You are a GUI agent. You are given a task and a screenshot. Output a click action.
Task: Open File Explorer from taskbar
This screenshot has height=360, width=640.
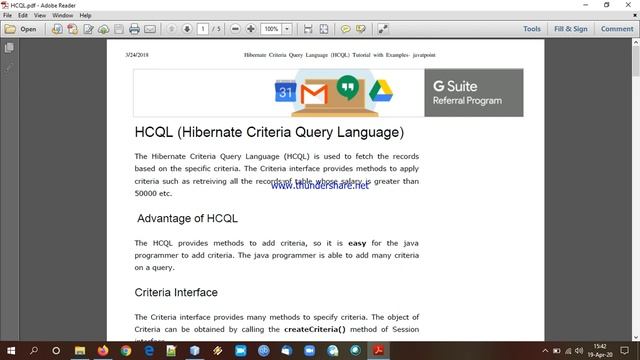tap(80, 351)
